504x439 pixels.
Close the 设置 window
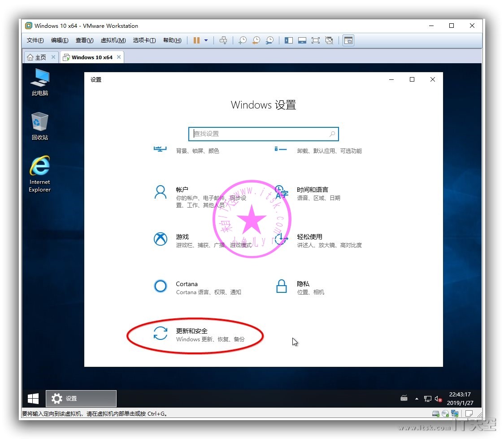coord(433,79)
